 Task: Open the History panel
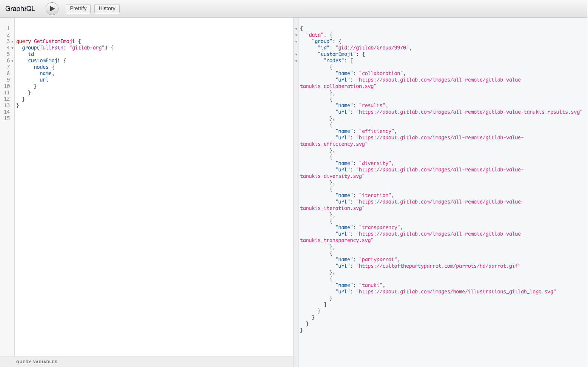pyautogui.click(x=107, y=8)
